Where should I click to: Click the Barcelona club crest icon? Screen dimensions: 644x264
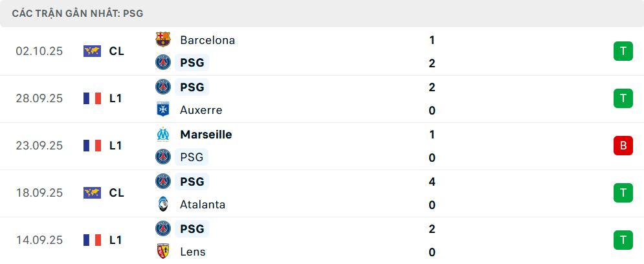(162, 39)
